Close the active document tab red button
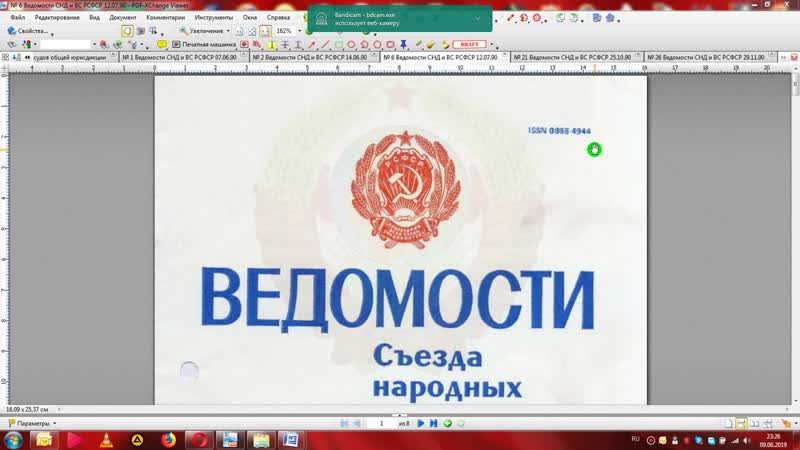 (794, 58)
